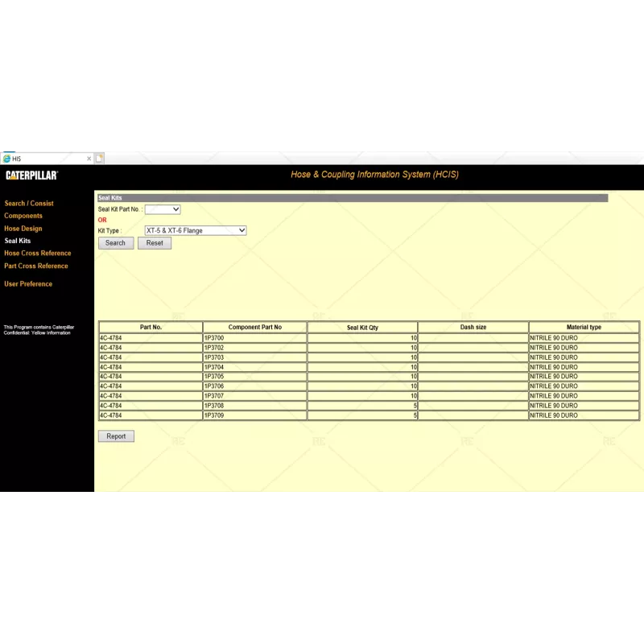Screen dimensions: 644x644
Task: Click the HIS tab favicon
Action: coord(7,158)
